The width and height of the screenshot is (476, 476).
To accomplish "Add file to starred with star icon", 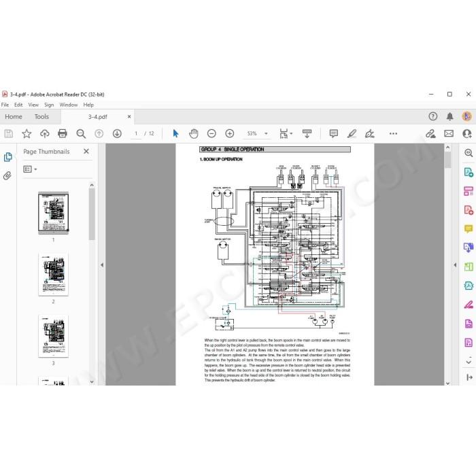I will 27,133.
